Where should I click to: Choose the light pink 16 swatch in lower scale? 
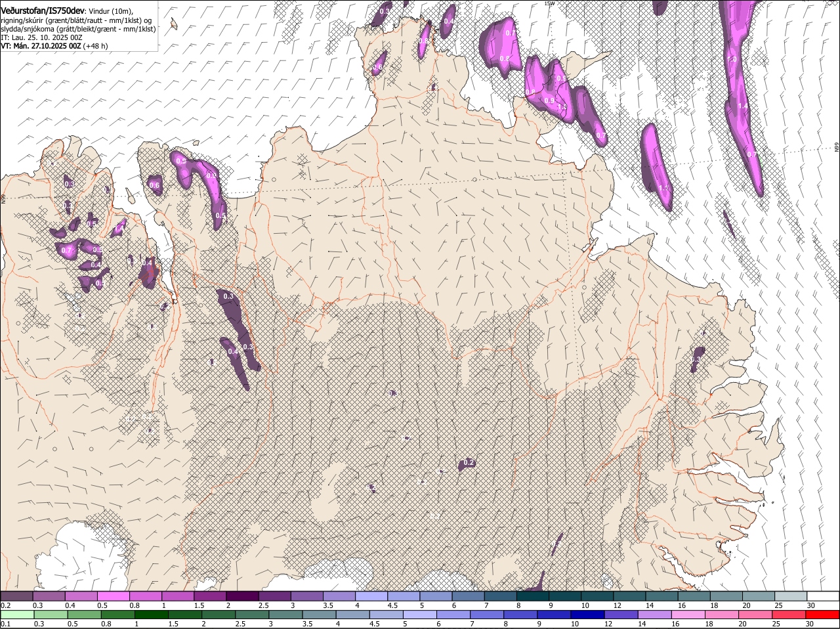689,615
